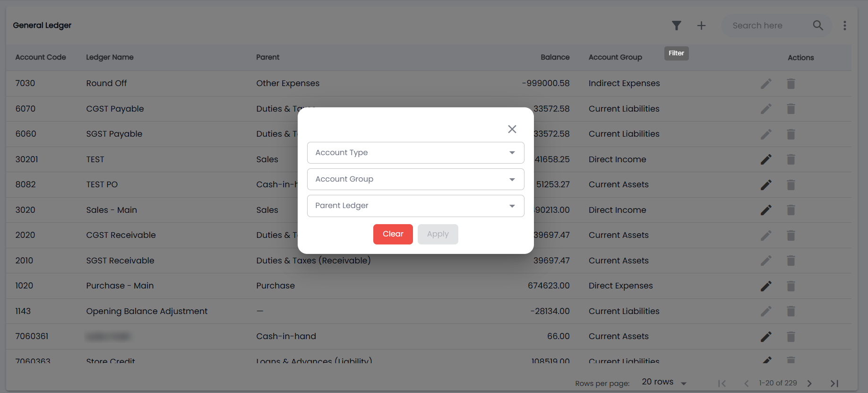Jump to the last page arrow
This screenshot has height=393, width=868.
pyautogui.click(x=834, y=384)
